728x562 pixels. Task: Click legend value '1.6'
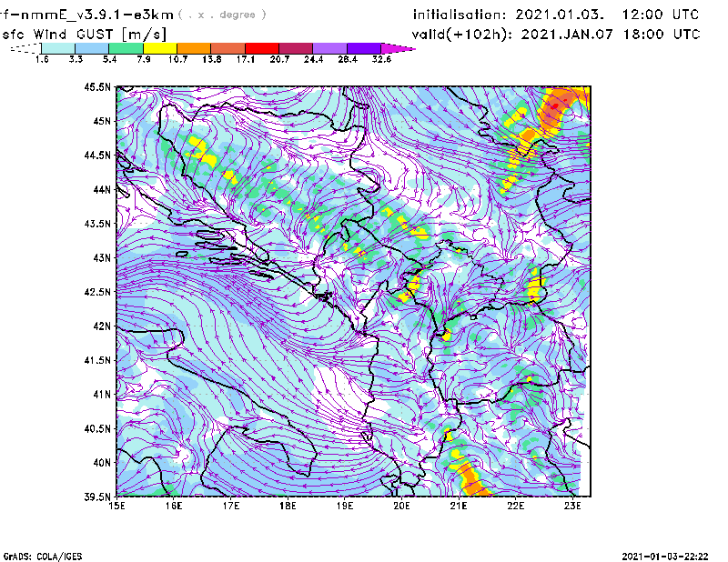click(x=42, y=59)
